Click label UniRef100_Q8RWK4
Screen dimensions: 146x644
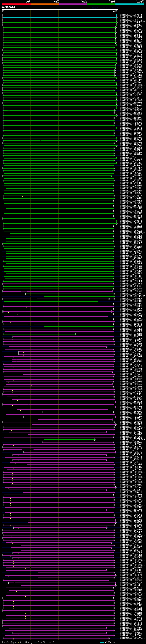point(131,37)
